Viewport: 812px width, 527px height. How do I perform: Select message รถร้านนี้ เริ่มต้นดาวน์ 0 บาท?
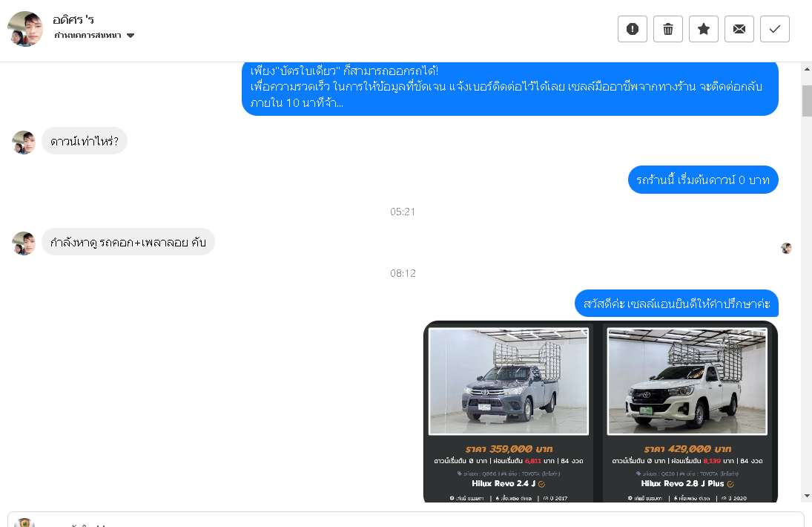(703, 180)
